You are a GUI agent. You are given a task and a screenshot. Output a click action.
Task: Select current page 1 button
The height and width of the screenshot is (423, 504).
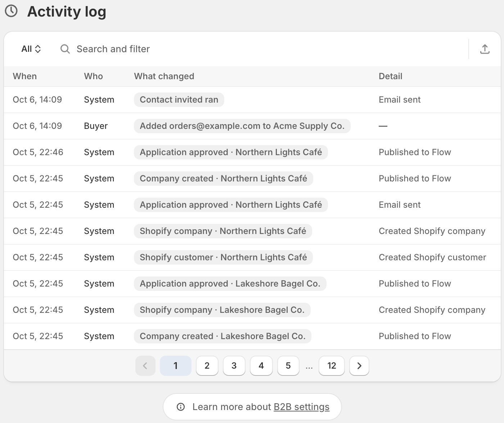pyautogui.click(x=176, y=366)
